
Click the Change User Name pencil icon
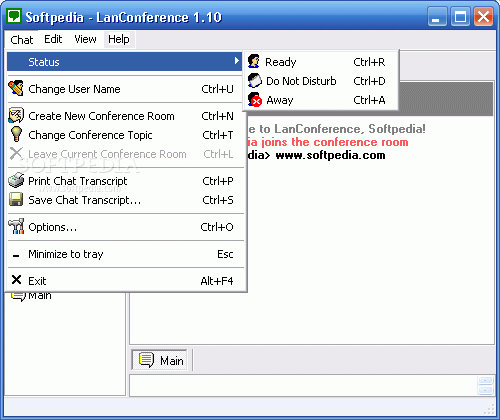[16, 88]
